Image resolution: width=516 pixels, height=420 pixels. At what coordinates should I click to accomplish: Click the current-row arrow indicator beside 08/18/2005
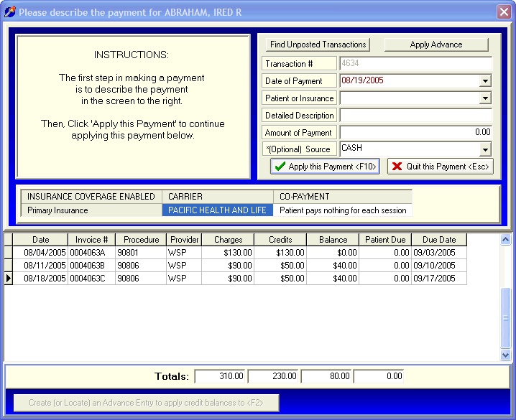[x=8, y=279]
